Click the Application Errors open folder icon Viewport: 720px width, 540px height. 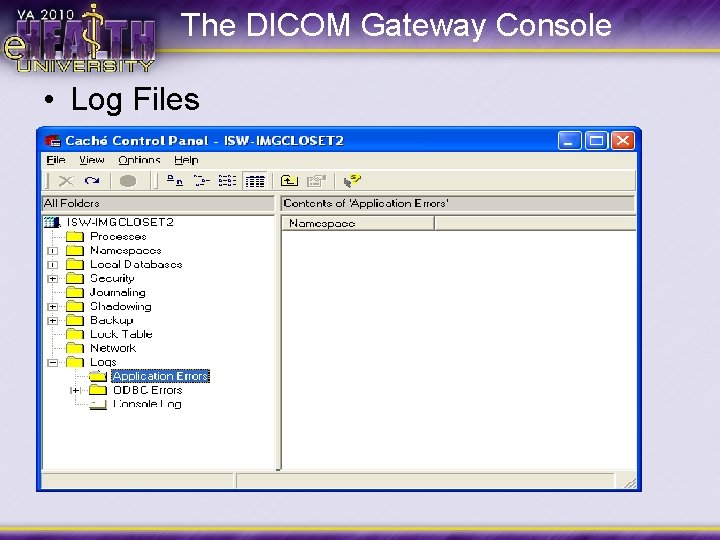tap(98, 376)
